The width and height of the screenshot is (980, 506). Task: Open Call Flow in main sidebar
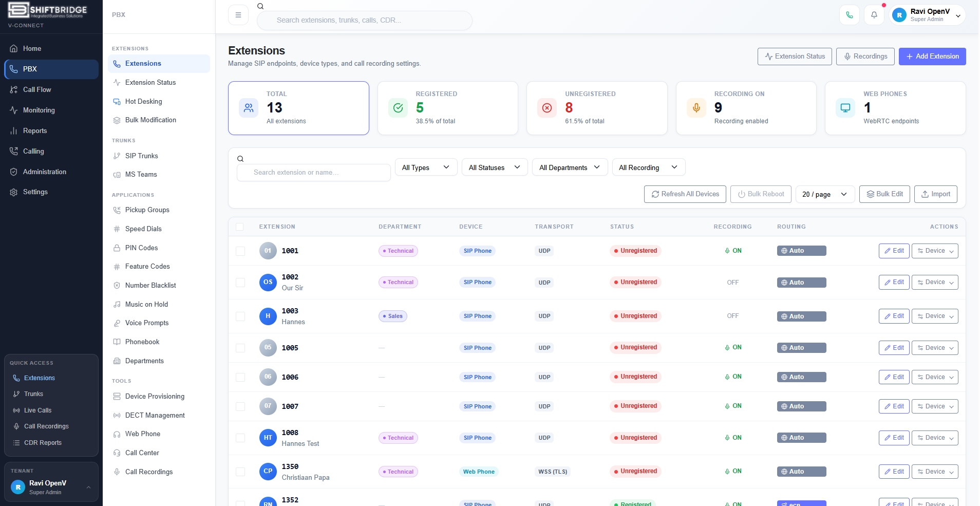click(51, 89)
